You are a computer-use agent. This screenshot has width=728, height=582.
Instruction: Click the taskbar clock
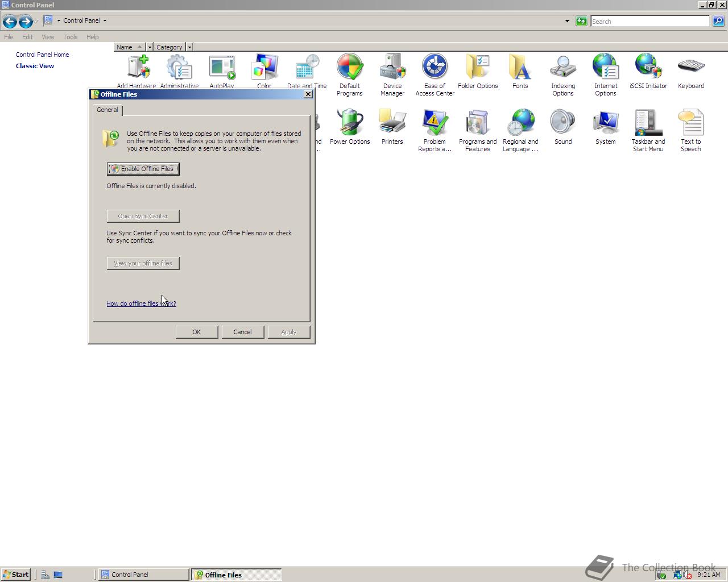point(709,575)
